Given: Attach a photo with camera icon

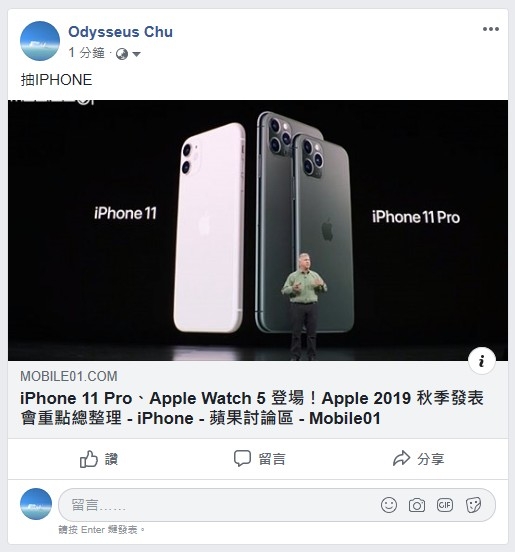Looking at the screenshot, I should point(417,505).
